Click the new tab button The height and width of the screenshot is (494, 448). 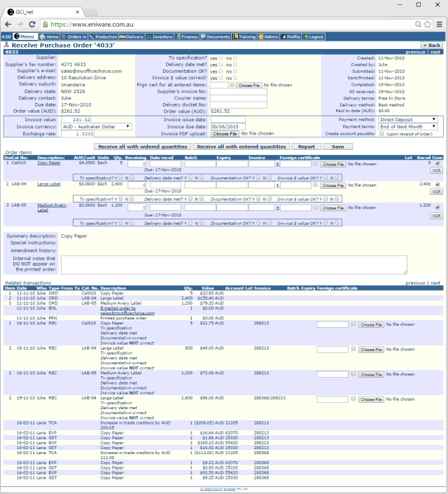91,12
